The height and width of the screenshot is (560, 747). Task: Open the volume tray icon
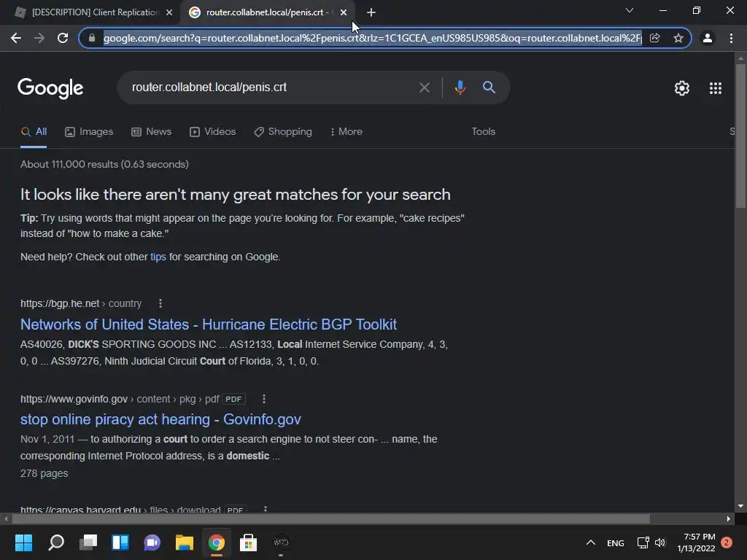[659, 542]
